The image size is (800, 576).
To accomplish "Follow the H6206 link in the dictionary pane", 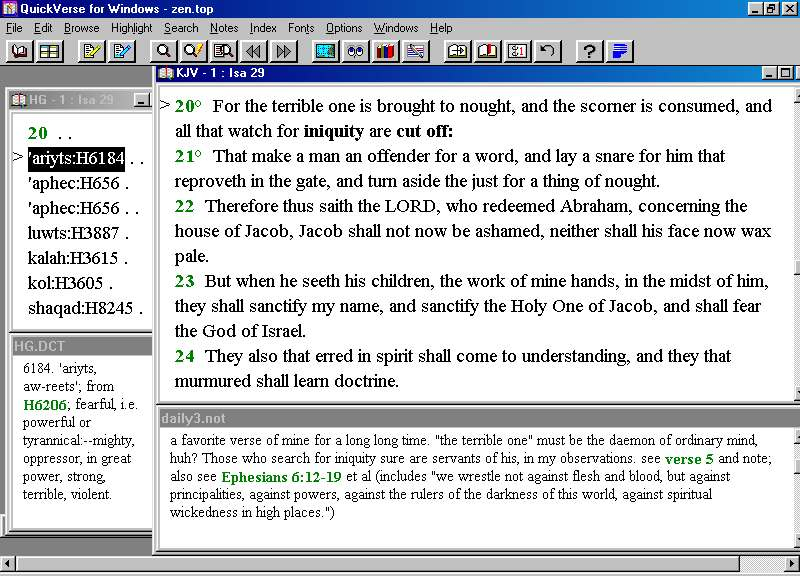I will [x=45, y=405].
